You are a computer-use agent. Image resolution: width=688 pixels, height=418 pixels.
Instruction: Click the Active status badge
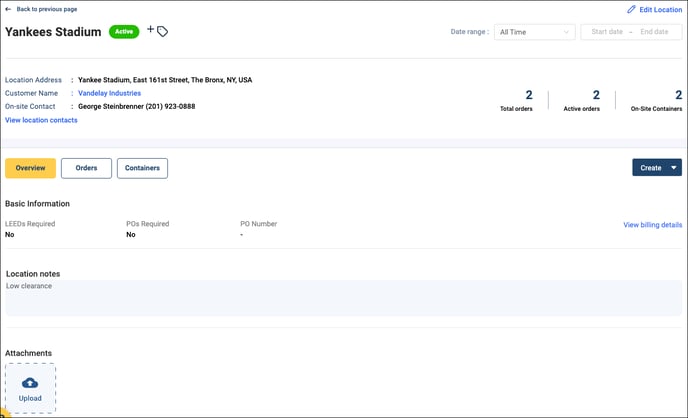[124, 32]
